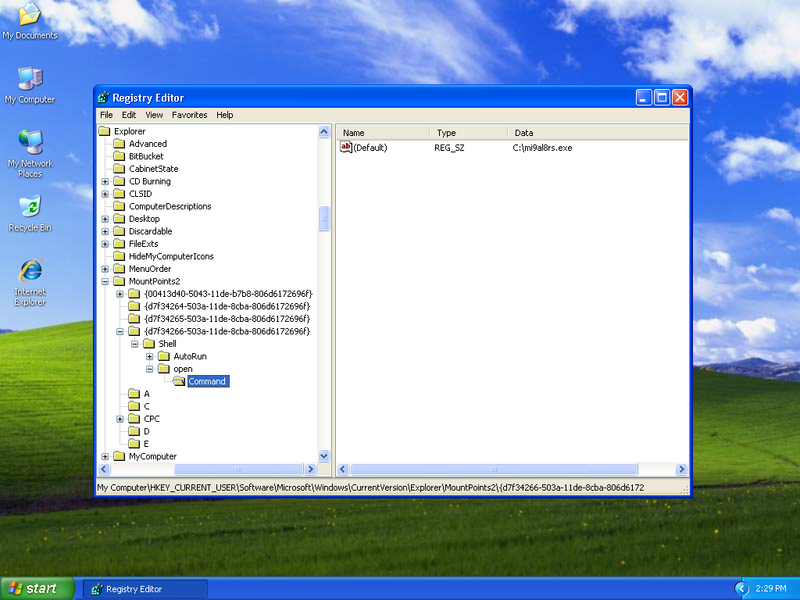Viewport: 800px width, 600px height.
Task: Click the Name column header
Action: point(384,133)
